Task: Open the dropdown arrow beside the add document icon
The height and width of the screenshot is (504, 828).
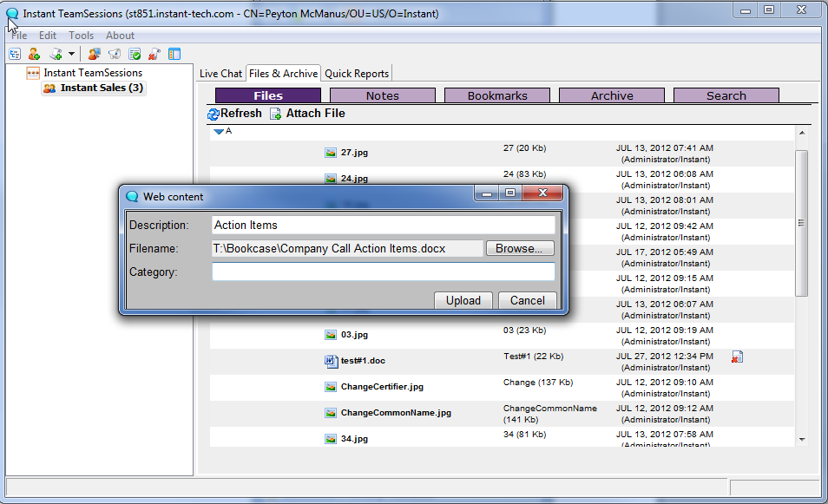Action: (71, 54)
